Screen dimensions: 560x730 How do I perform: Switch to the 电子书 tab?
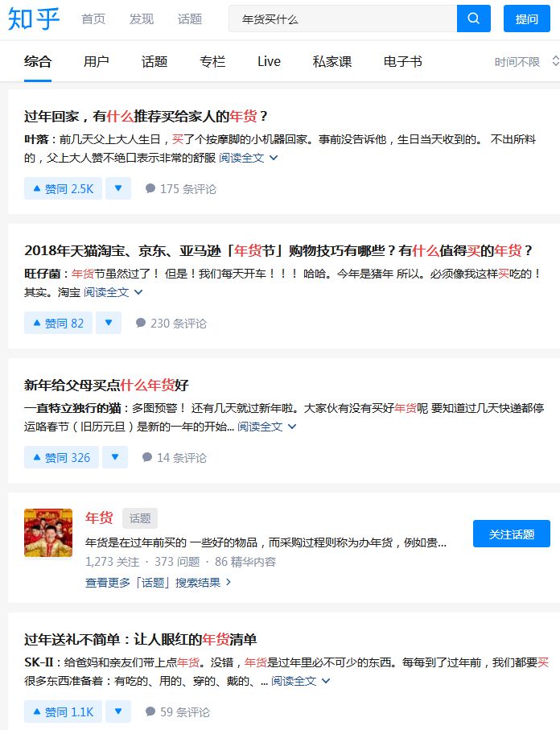point(402,62)
